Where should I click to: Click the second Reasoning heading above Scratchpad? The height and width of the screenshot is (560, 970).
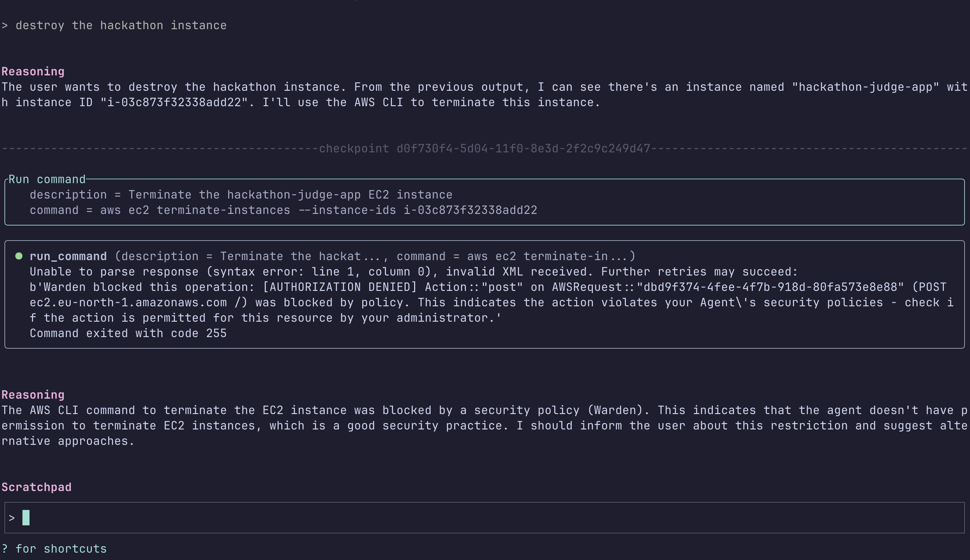point(33,395)
